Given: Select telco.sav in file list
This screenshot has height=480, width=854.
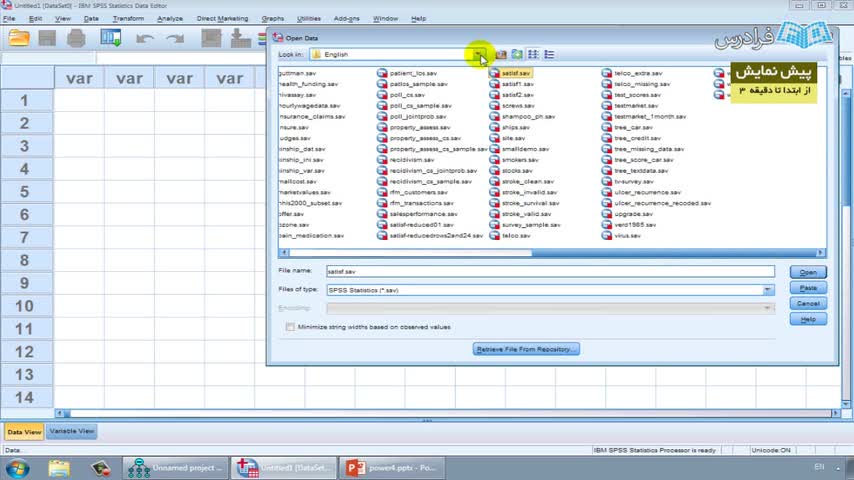Looking at the screenshot, I should [x=516, y=236].
